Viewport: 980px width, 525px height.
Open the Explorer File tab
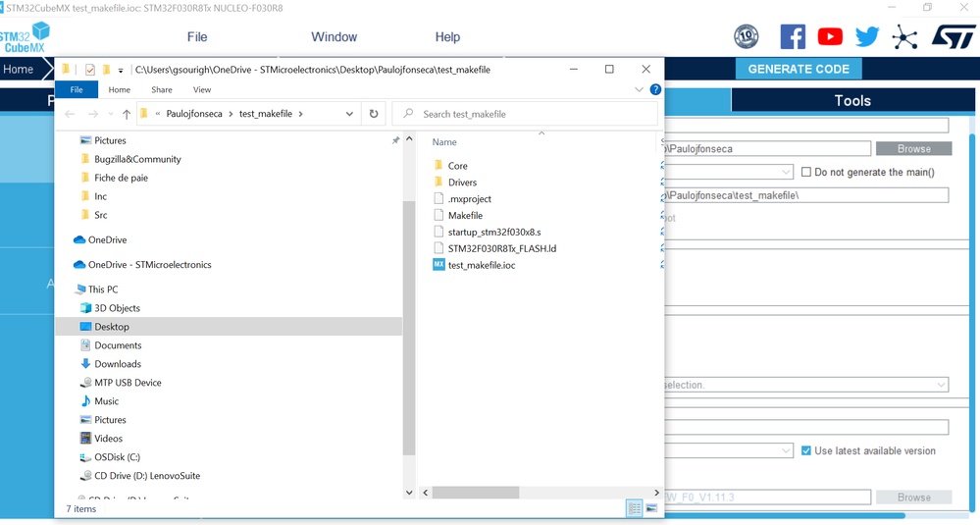coord(77,89)
